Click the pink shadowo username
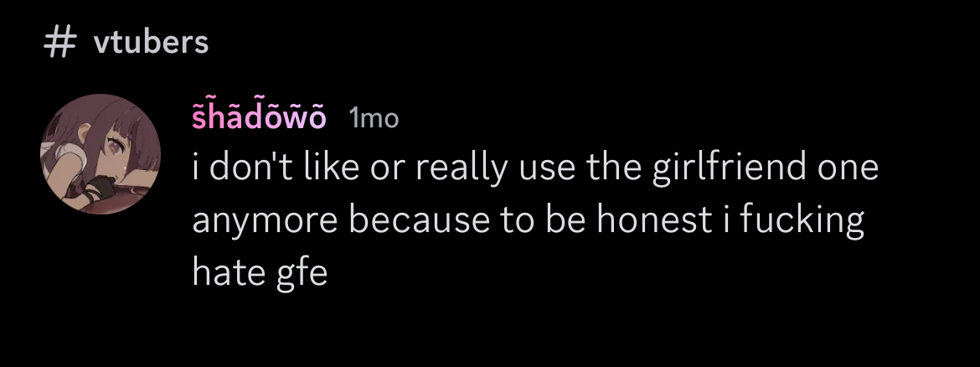This screenshot has height=367, width=980. tap(259, 116)
